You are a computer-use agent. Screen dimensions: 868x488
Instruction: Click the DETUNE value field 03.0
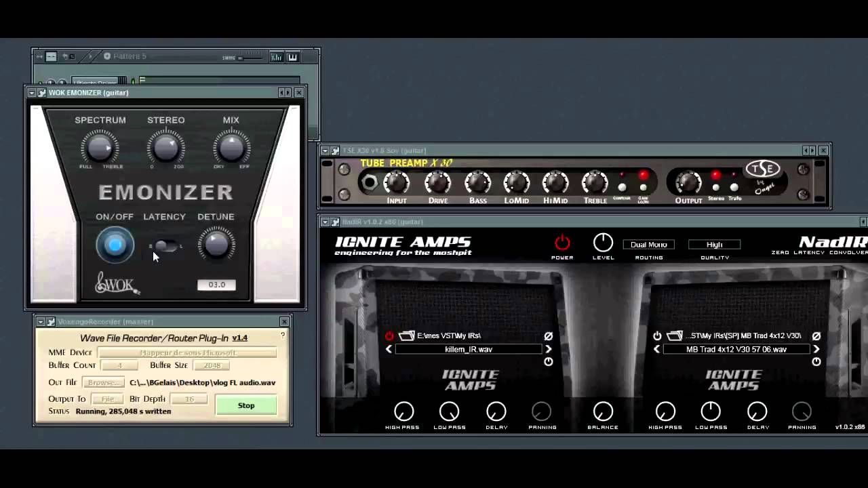point(216,285)
